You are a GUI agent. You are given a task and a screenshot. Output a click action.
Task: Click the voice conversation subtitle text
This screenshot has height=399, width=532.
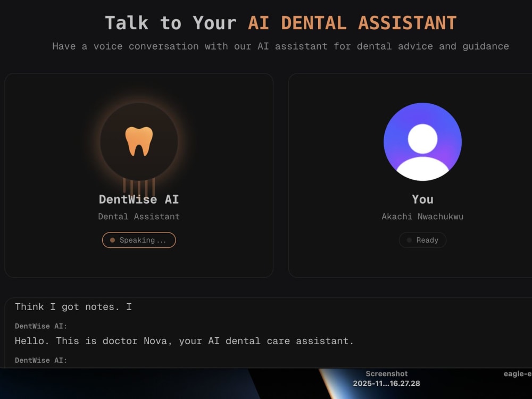[x=280, y=46]
